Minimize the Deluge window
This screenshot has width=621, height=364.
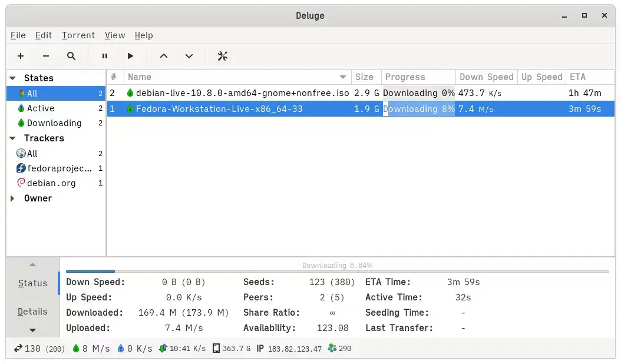[x=564, y=16]
